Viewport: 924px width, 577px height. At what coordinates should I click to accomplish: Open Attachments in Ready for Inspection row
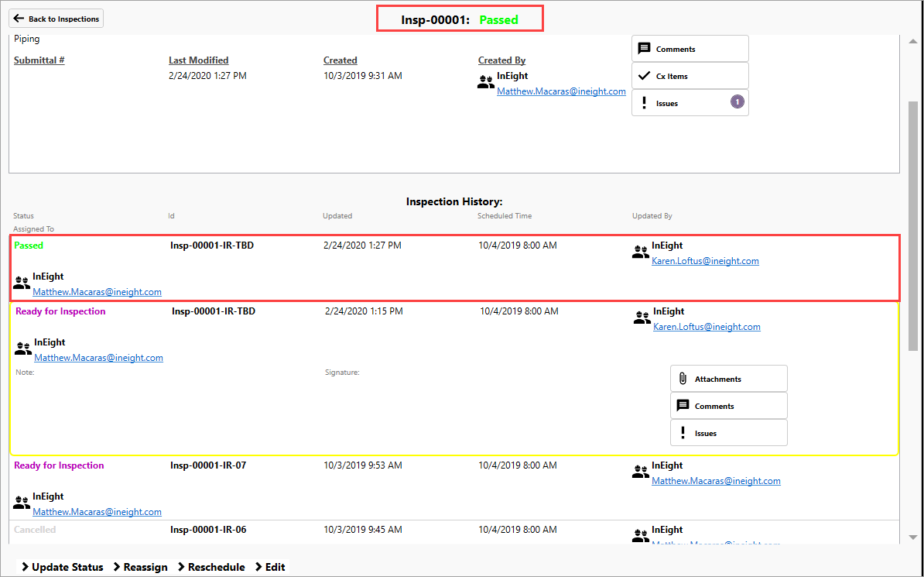(728, 379)
